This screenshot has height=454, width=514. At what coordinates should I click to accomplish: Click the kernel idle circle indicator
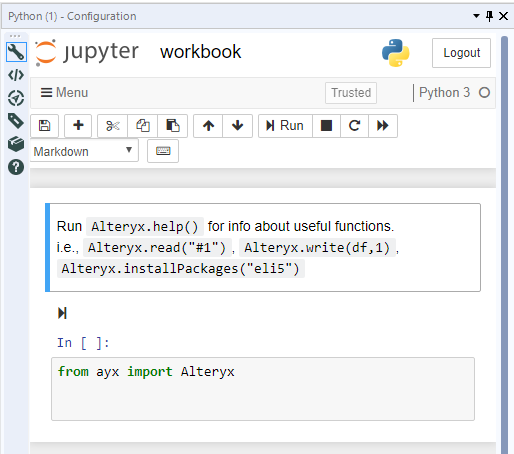[484, 92]
